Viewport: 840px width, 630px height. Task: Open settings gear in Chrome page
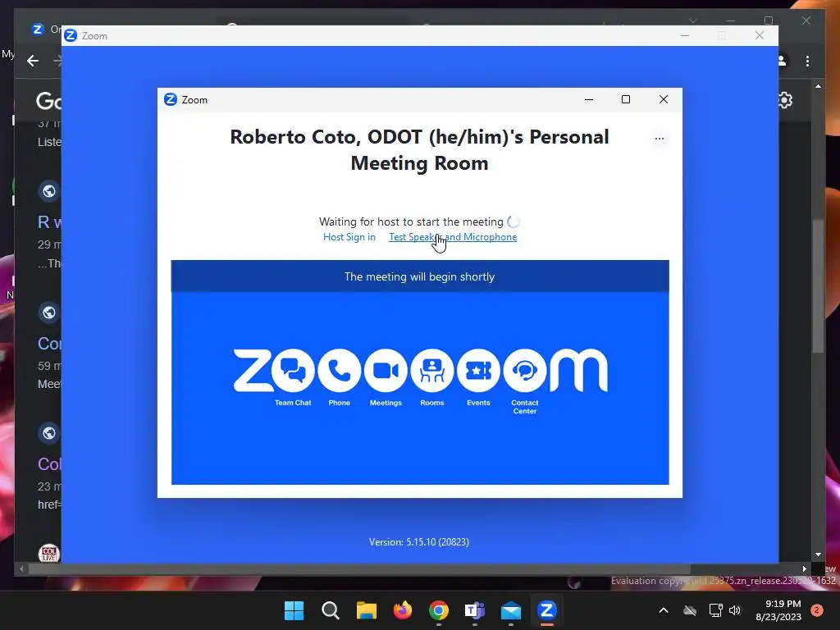pos(785,100)
